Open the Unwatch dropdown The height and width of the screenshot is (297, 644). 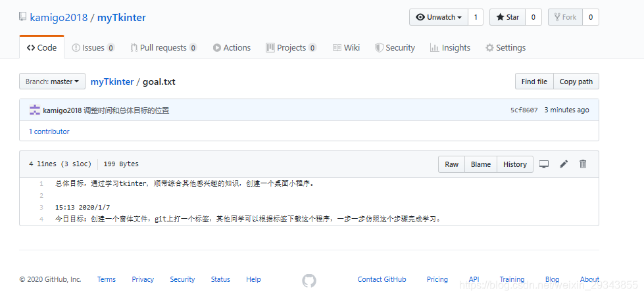click(439, 17)
